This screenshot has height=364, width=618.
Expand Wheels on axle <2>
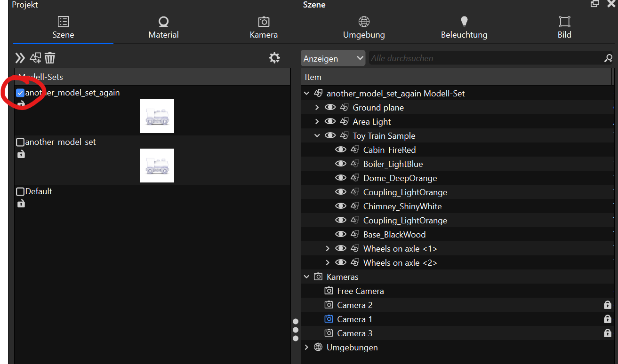[328, 263]
